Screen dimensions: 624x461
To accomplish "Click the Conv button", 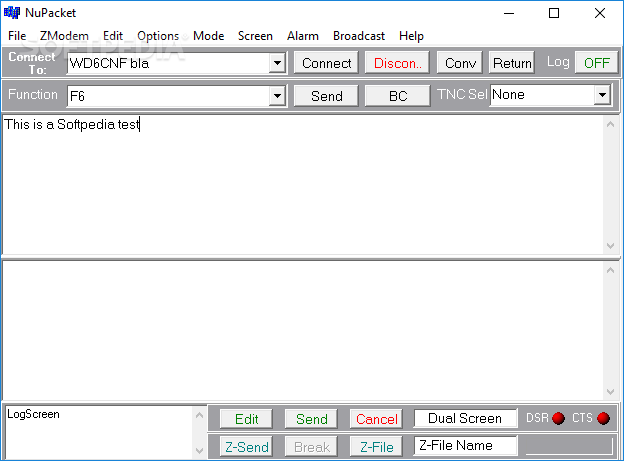I will tap(460, 63).
